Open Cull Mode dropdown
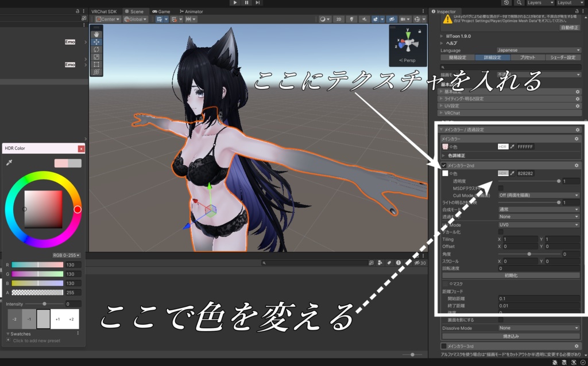This screenshot has height=366, width=588. click(539, 195)
